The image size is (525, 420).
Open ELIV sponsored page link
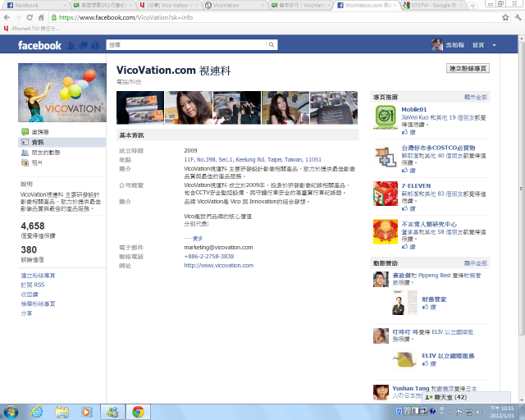click(448, 356)
